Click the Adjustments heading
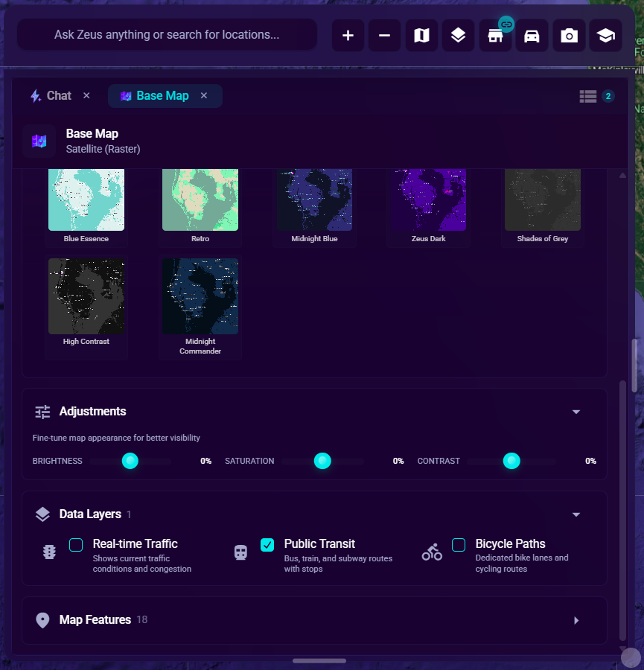The width and height of the screenshot is (644, 670). [x=93, y=411]
